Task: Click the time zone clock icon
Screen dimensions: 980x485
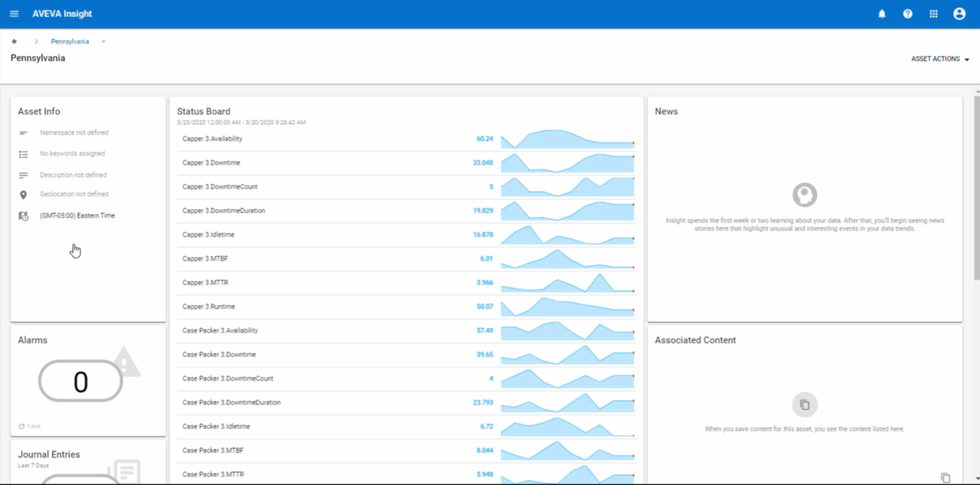Action: click(23, 216)
